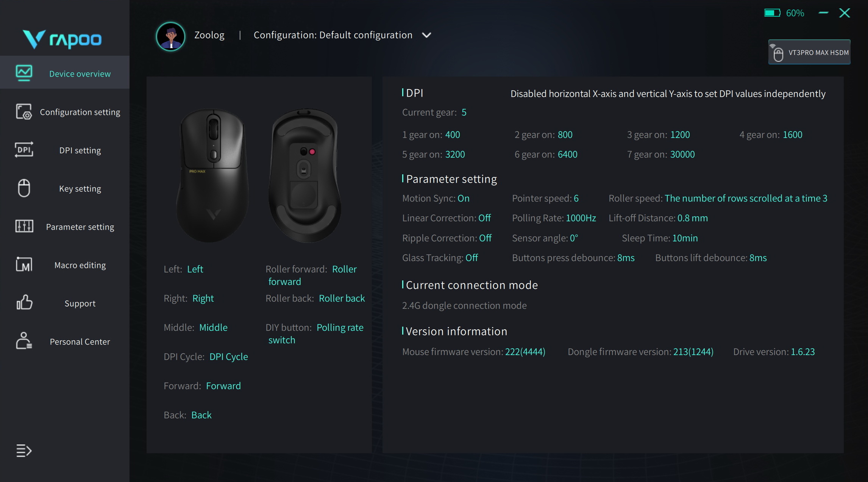Collapse the sidebar with the bottom menu icon
This screenshot has height=482, width=868.
coord(24,451)
